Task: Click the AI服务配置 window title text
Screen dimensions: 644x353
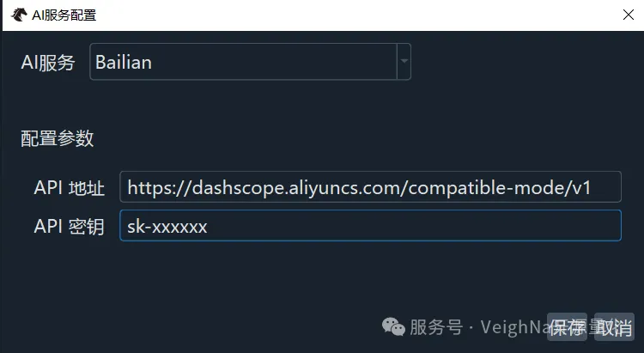Action: coord(64,15)
